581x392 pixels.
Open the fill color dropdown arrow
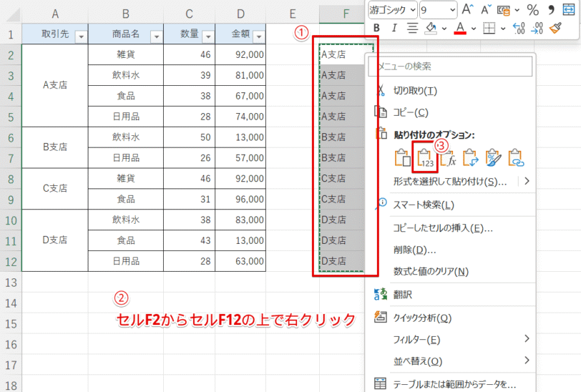[x=444, y=28]
